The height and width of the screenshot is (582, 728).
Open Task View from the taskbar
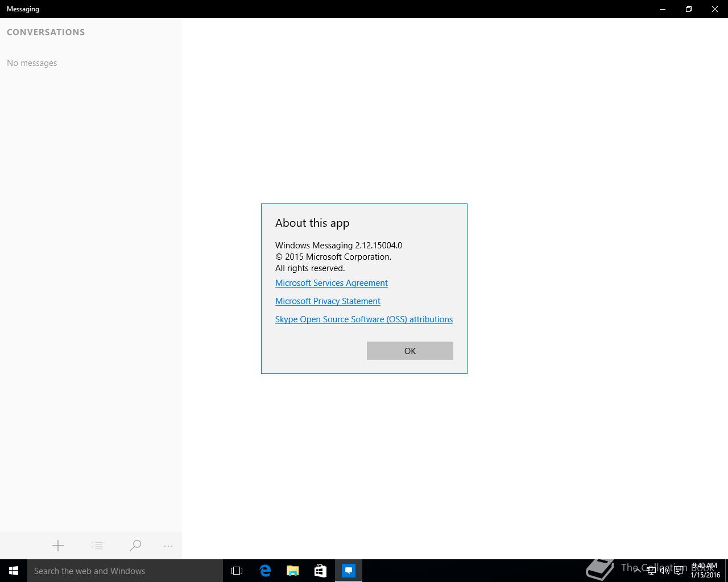[x=237, y=571]
